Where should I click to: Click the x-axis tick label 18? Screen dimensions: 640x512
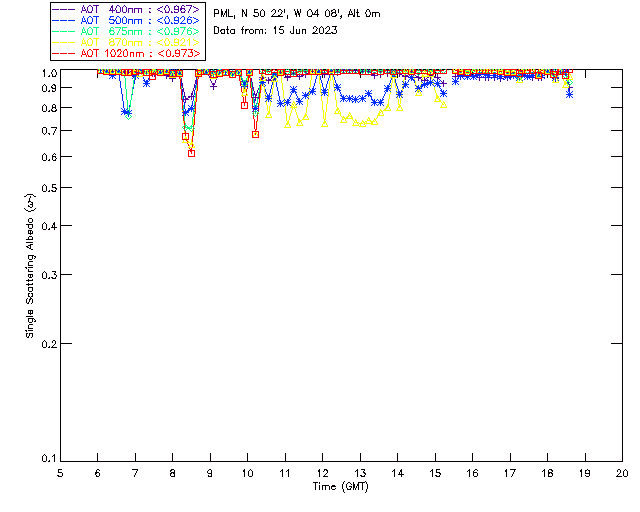point(548,473)
